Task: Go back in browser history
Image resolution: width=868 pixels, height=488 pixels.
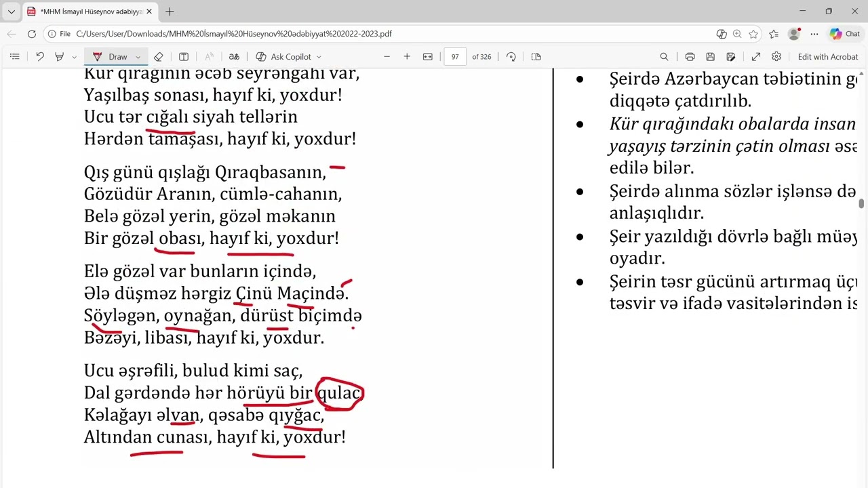Action: pyautogui.click(x=12, y=34)
